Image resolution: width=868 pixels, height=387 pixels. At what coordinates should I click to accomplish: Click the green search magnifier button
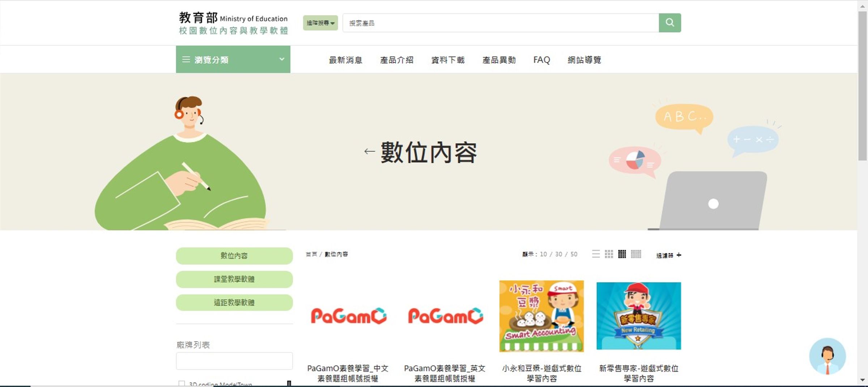669,23
